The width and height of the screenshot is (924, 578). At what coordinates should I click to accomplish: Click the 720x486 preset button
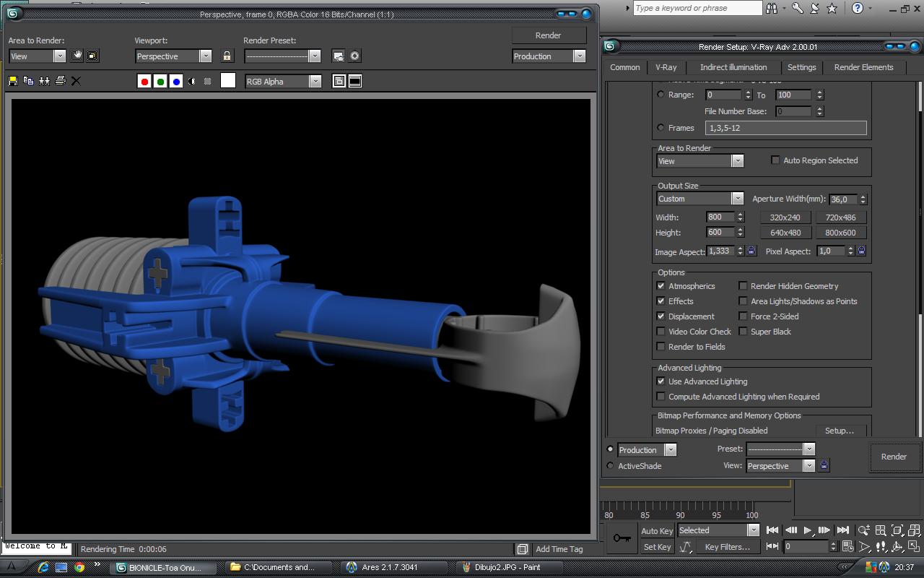pos(840,217)
